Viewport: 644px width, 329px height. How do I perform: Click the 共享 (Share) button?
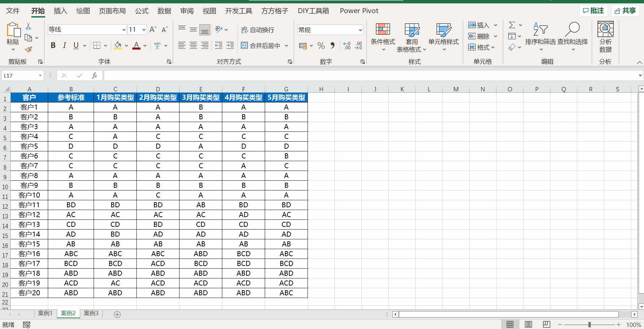point(625,11)
